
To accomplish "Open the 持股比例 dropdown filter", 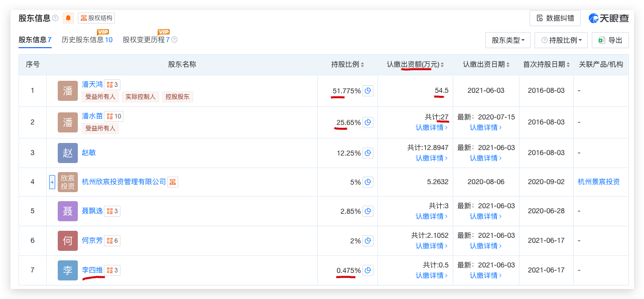I will tap(561, 41).
